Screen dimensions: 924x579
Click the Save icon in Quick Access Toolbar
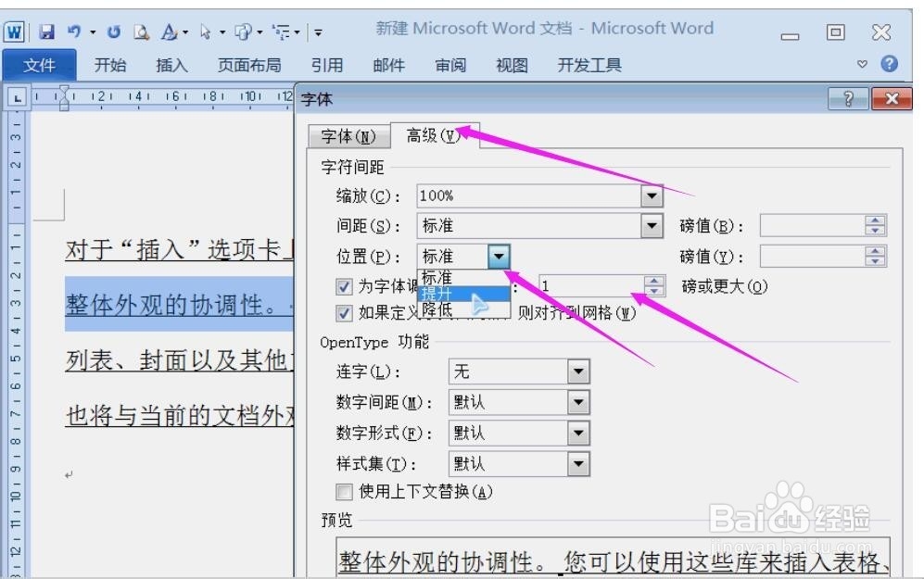coord(47,31)
